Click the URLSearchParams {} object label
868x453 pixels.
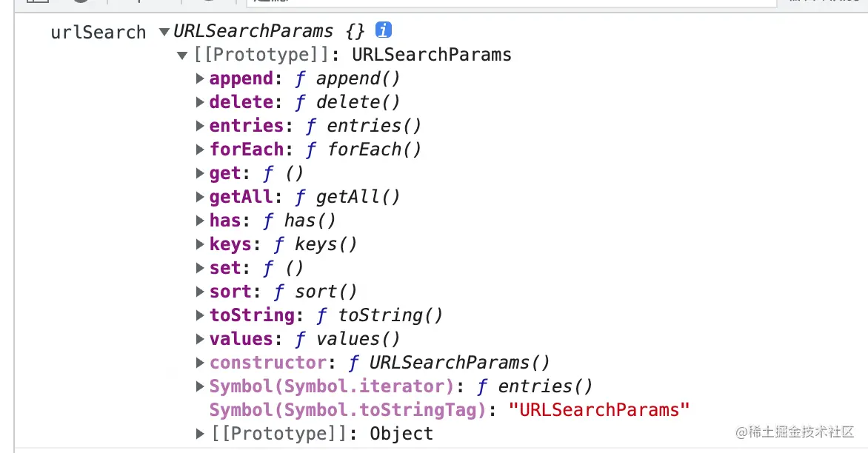pos(269,31)
